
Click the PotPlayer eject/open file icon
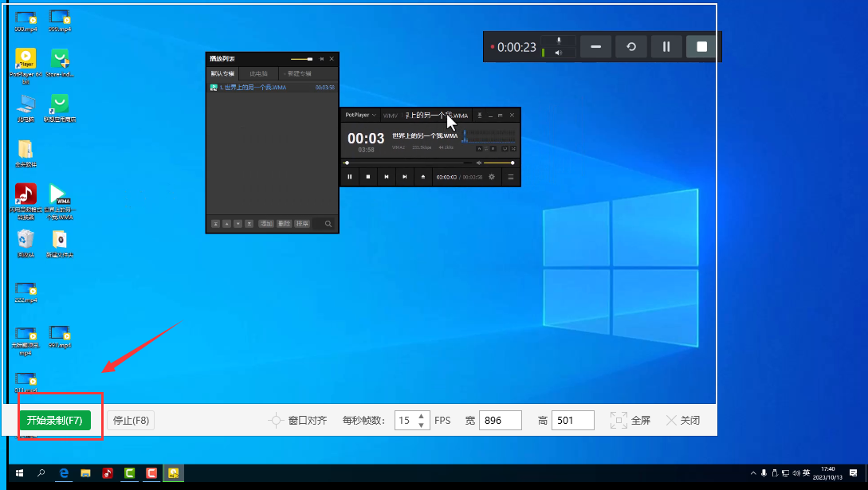click(423, 177)
